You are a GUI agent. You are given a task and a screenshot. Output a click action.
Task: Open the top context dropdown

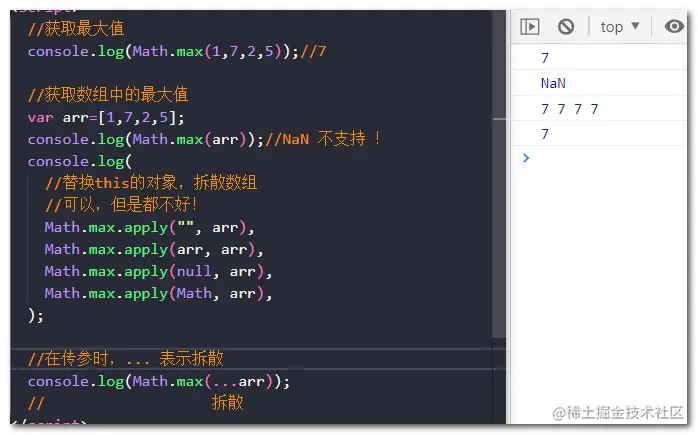click(x=620, y=27)
